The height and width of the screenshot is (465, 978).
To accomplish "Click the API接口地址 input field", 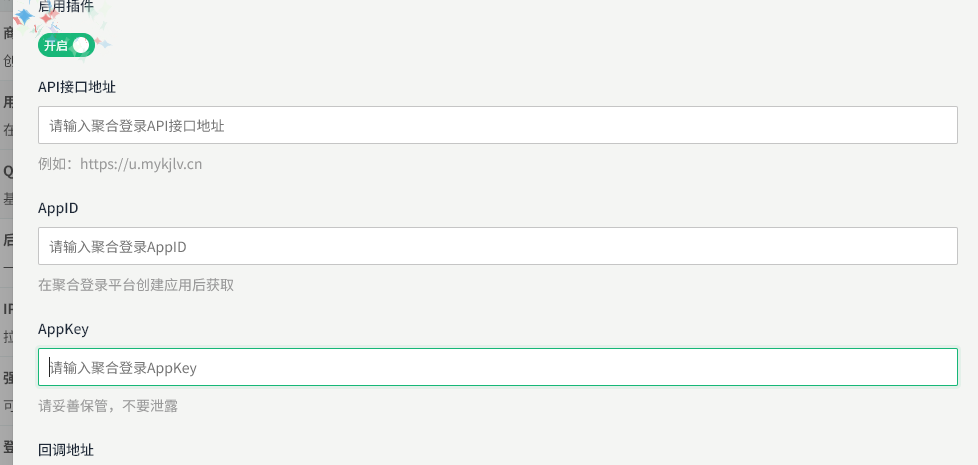I will click(497, 126).
